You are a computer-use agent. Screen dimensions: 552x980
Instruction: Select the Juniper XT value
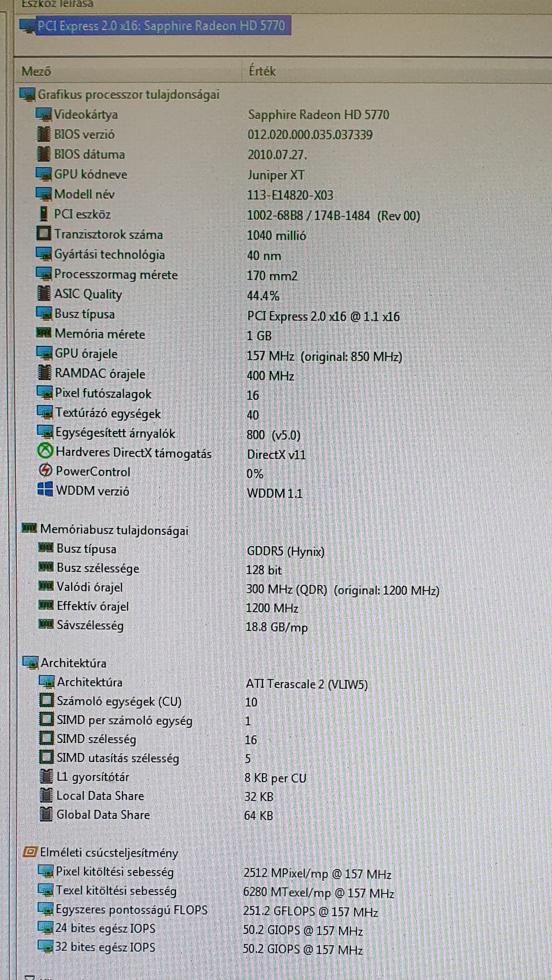276,175
